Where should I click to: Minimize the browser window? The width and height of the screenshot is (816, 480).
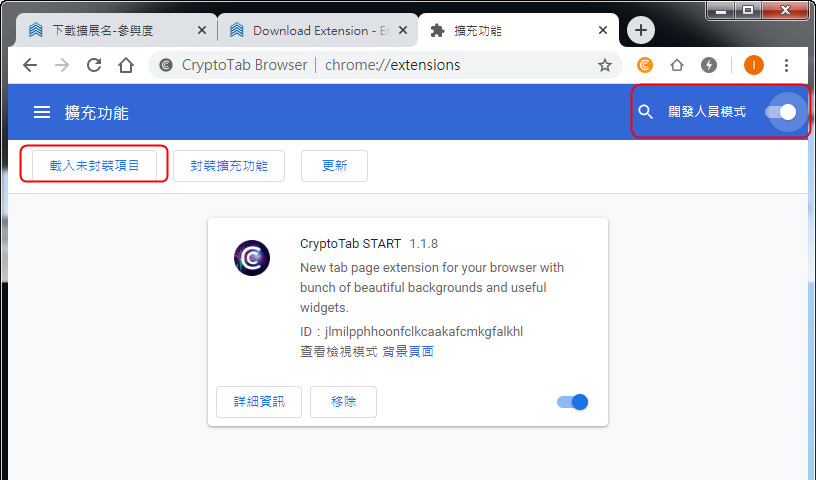tap(721, 10)
